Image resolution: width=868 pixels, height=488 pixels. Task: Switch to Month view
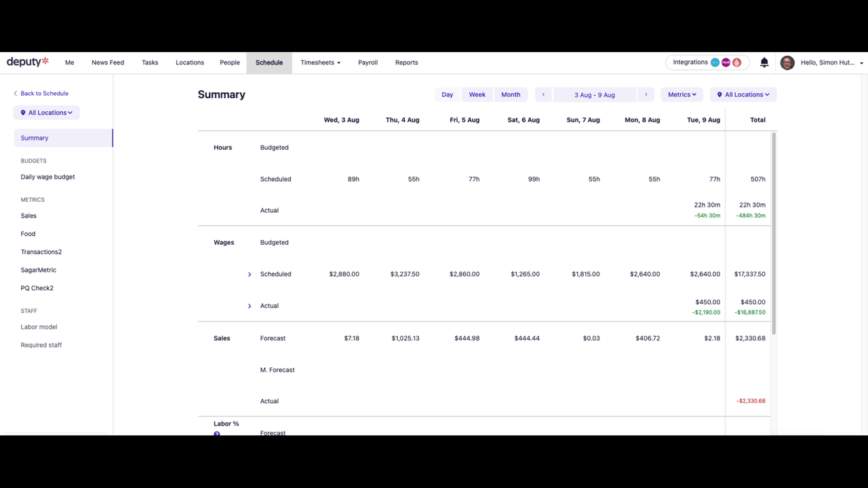pos(511,95)
